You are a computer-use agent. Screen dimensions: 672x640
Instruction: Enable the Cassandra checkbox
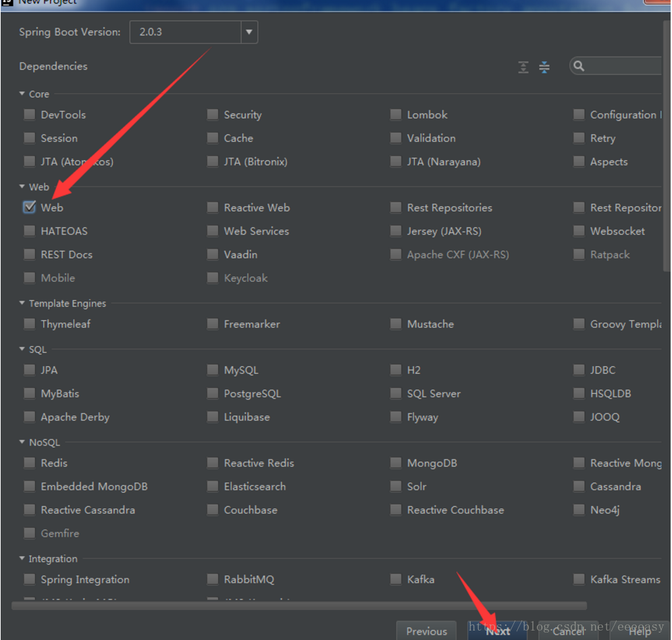tap(579, 487)
